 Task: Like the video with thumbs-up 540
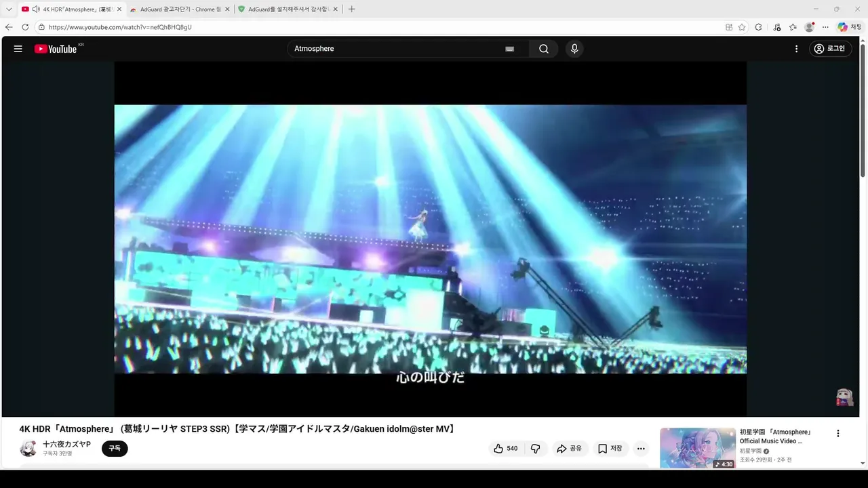tap(506, 449)
